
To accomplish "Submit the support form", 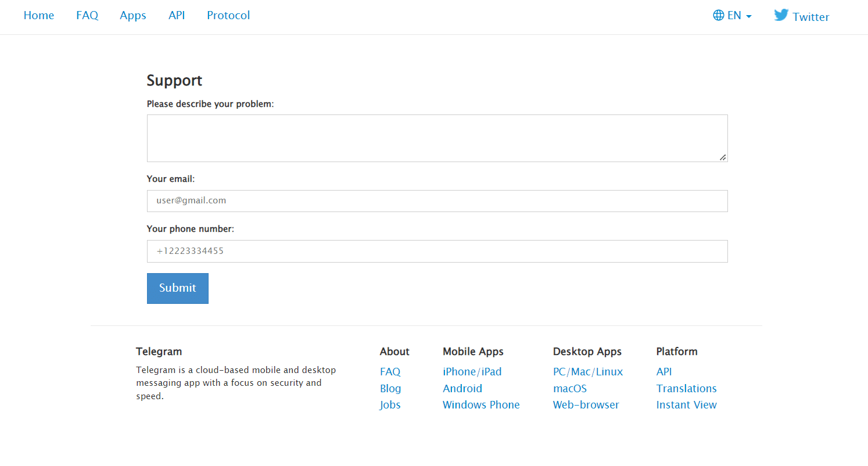I will coord(178,288).
